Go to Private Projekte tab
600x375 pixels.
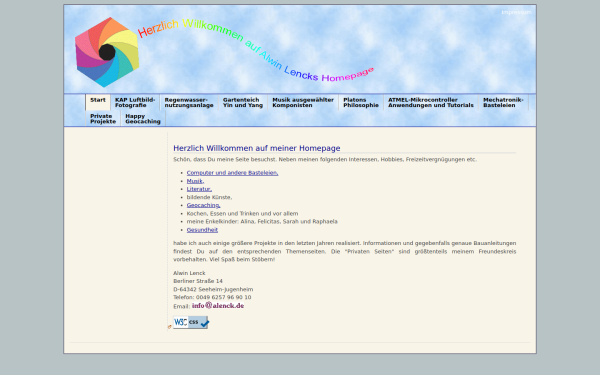(x=103, y=119)
